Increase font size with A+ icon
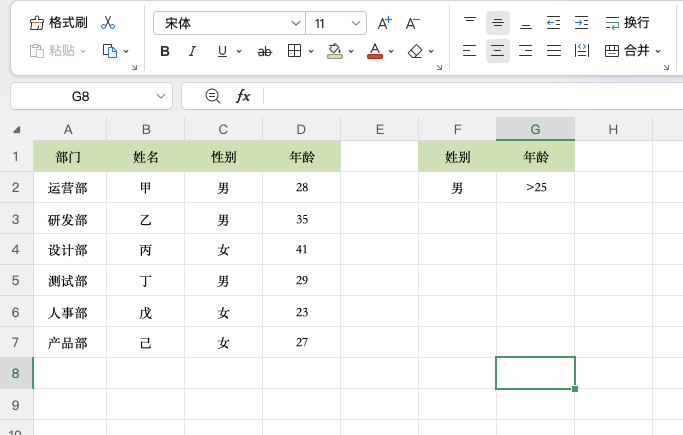Screen dimensions: 683x435 pos(385,23)
